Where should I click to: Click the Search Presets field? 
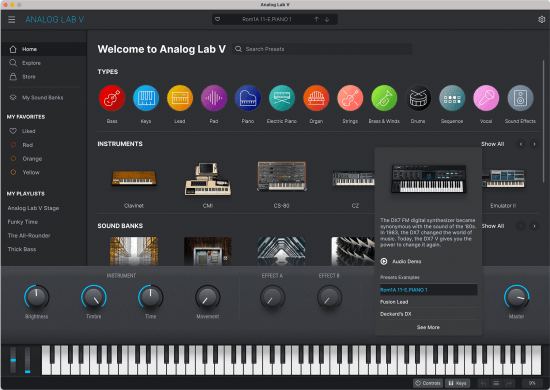point(322,49)
